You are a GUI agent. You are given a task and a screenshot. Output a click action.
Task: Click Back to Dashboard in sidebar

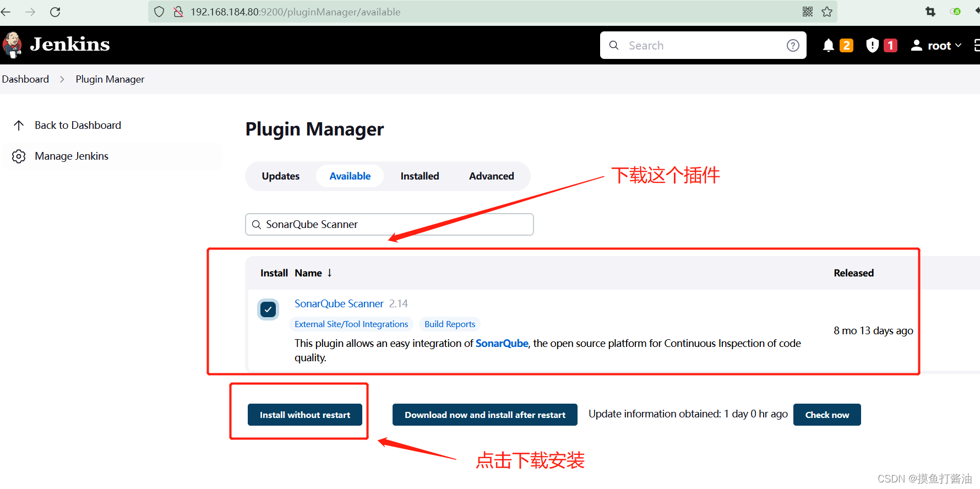[78, 126]
